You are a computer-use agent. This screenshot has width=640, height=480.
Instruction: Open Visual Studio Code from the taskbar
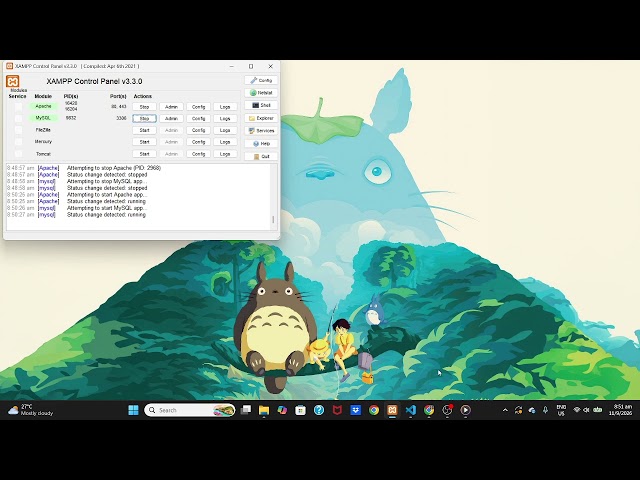tap(411, 410)
